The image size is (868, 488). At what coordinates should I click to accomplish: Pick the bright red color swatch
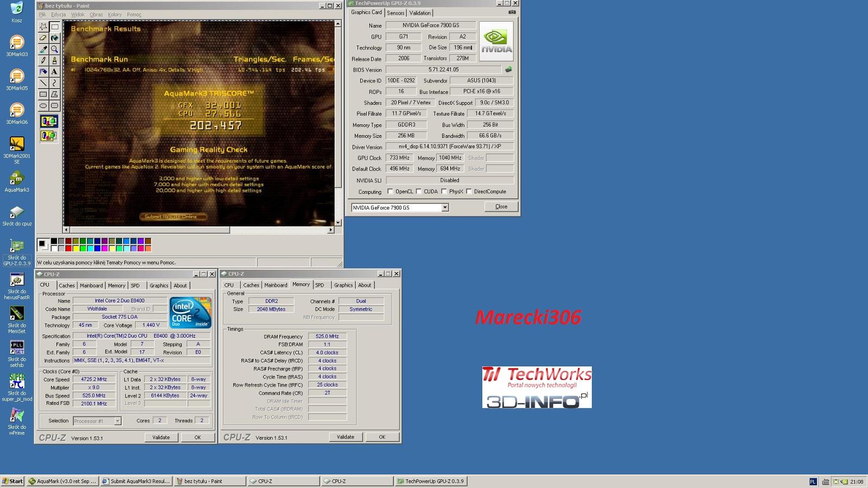tap(68, 248)
